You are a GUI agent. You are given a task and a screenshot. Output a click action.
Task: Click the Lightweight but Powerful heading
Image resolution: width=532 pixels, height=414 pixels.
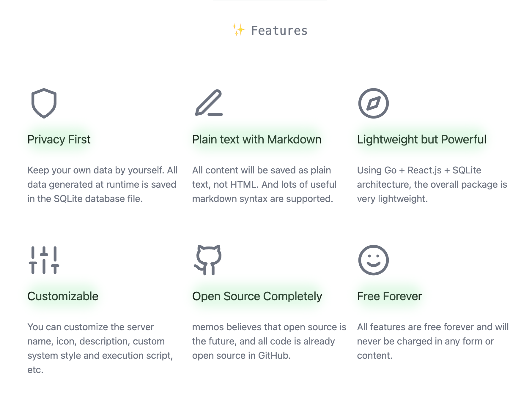pos(421,140)
